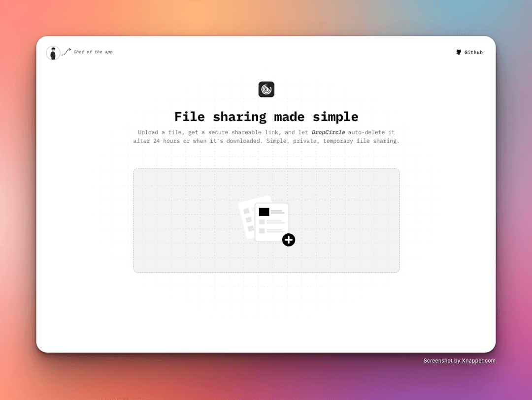532x400 pixels.
Task: Click the GitHub octocat icon
Action: coord(459,52)
